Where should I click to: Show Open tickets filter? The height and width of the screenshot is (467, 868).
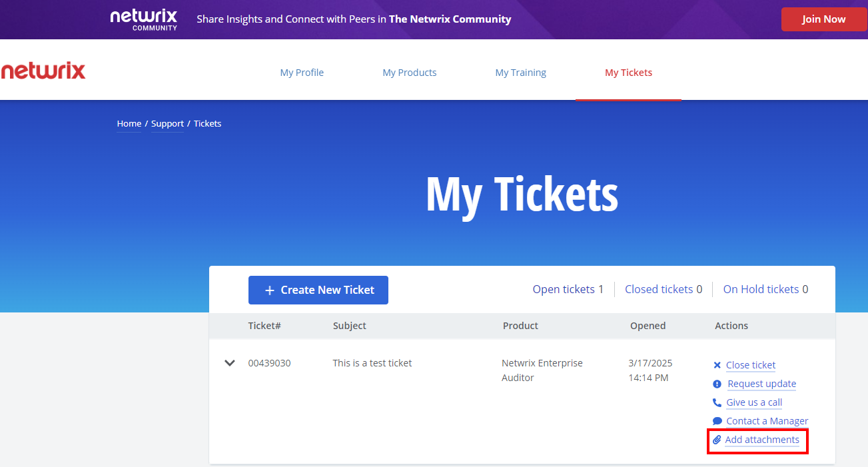click(568, 289)
